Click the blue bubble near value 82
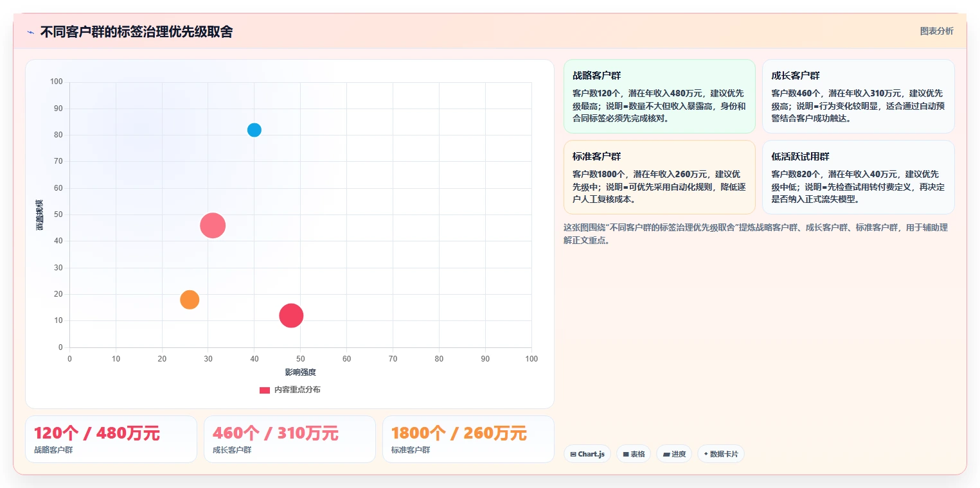 pyautogui.click(x=254, y=130)
